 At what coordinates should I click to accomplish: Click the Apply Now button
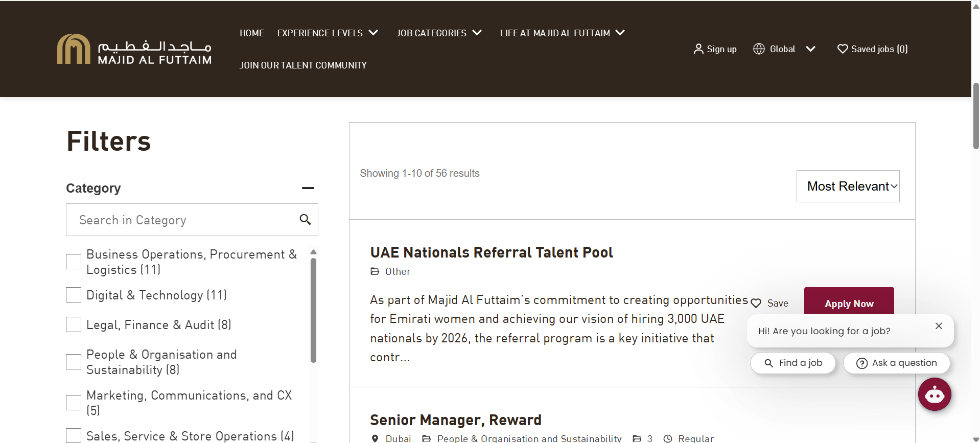[849, 303]
